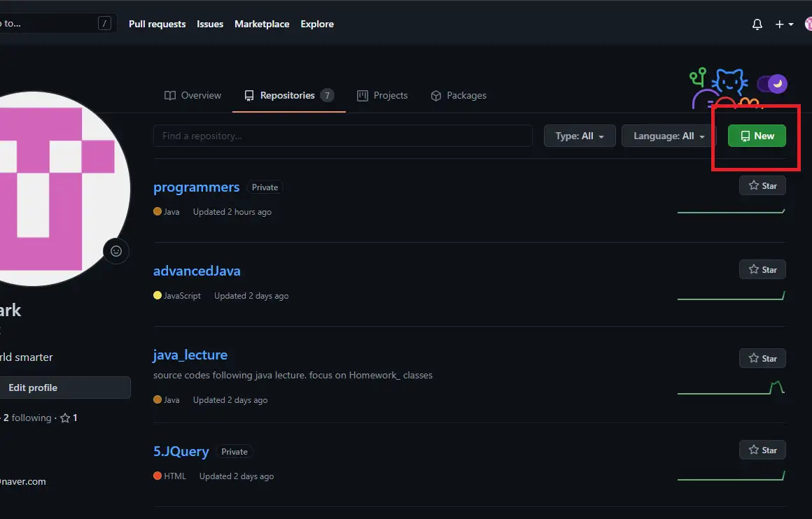The height and width of the screenshot is (519, 812).
Task: Click the Packages tab cube icon
Action: 436,96
